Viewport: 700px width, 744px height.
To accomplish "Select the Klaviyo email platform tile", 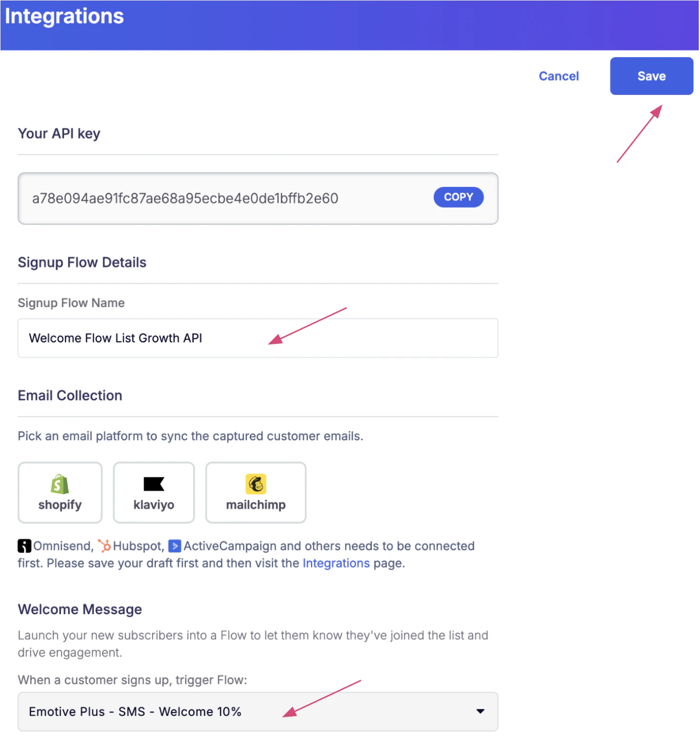I will tap(153, 492).
